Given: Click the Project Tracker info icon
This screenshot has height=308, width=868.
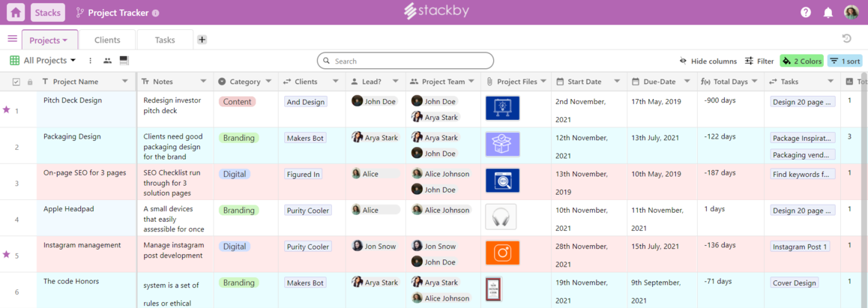Looking at the screenshot, I should pyautogui.click(x=155, y=13).
